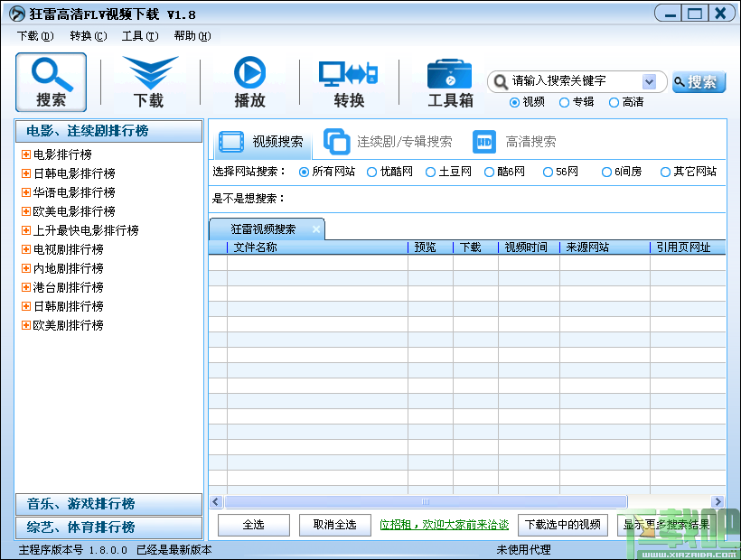The height and width of the screenshot is (560, 741).
Task: Click the search keyword input field
Action: [576, 81]
